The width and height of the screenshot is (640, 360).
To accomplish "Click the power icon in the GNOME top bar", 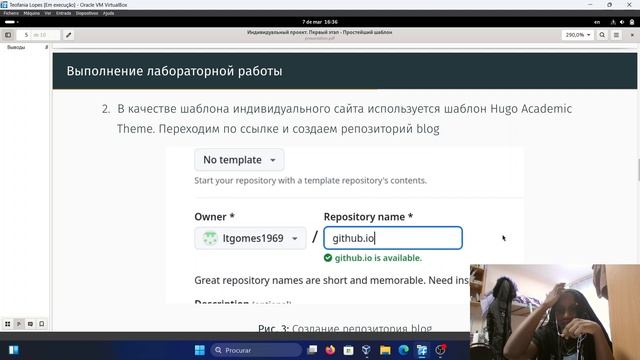I will coord(632,22).
